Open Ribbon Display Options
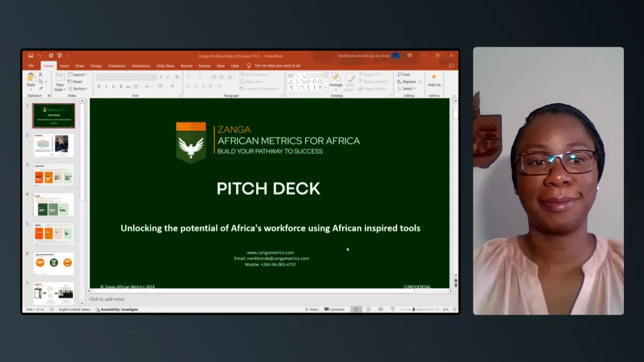Viewport: 644px width, 362px height. pyautogui.click(x=410, y=55)
